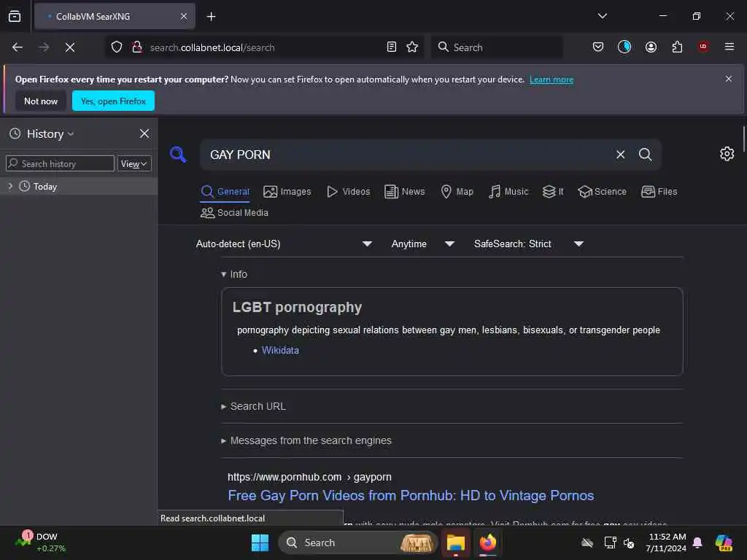
Task: Switch to Map search category
Action: click(x=457, y=192)
